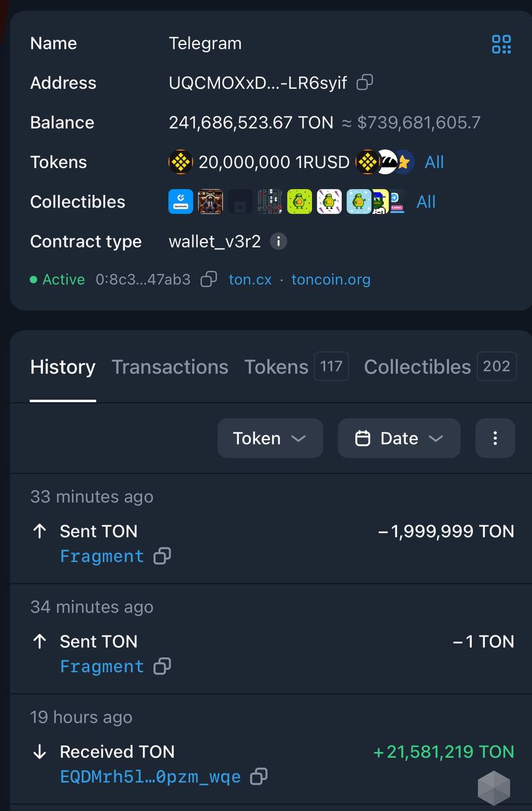Viewport: 532px width, 811px height.
Task: Switch to the Transactions tab
Action: pyautogui.click(x=170, y=367)
